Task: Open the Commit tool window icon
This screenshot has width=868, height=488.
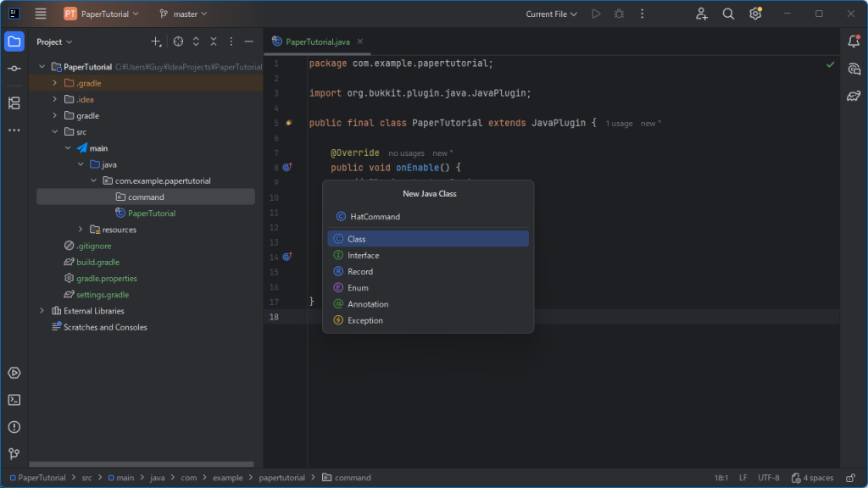Action: pyautogui.click(x=14, y=68)
